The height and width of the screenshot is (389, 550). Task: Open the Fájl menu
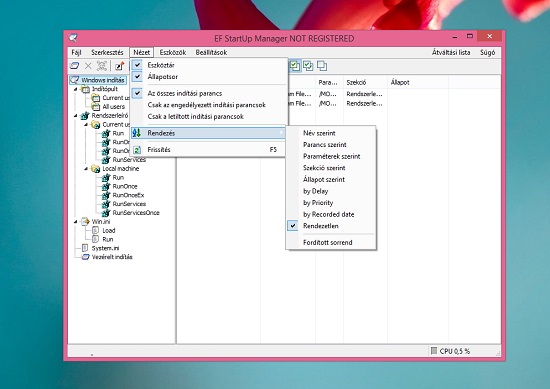pos(76,52)
